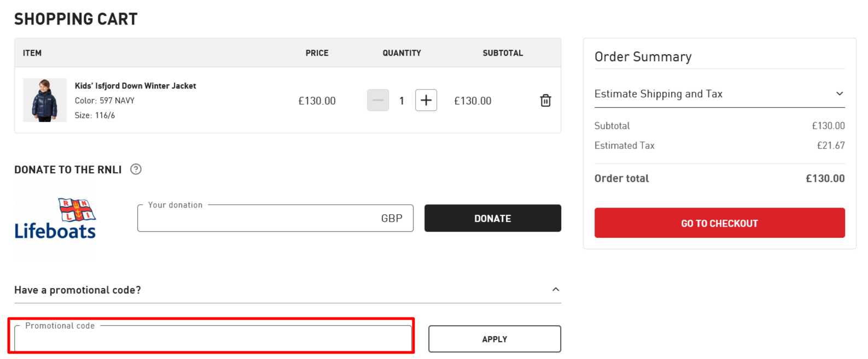
Task: Decrease quantity with the minus button
Action: pos(378,100)
